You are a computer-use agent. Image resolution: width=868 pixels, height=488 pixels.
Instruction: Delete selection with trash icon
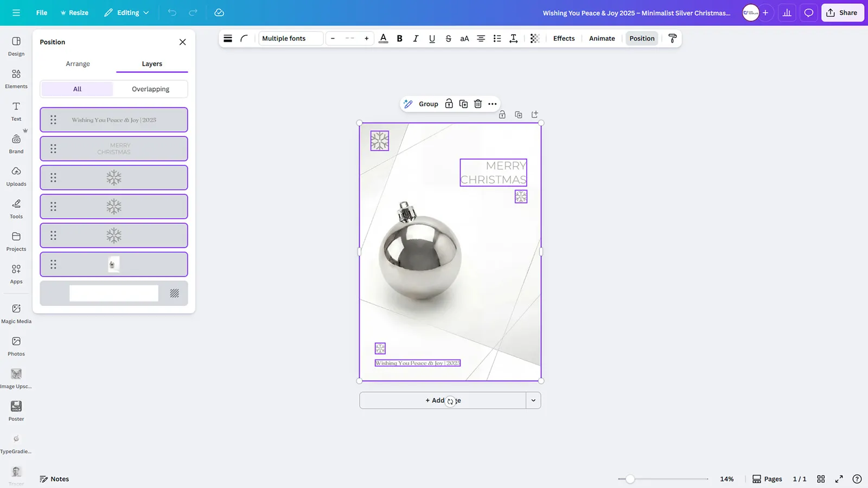pyautogui.click(x=477, y=104)
